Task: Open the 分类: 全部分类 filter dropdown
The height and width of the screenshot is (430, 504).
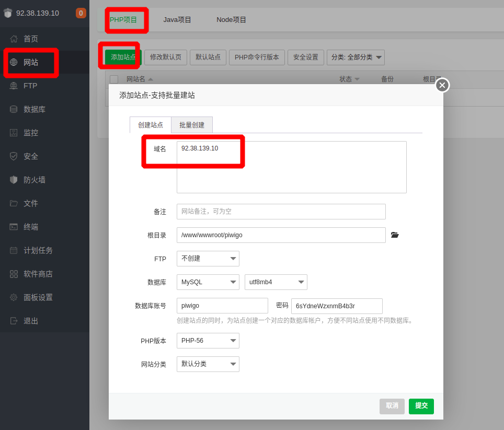Action: click(356, 57)
